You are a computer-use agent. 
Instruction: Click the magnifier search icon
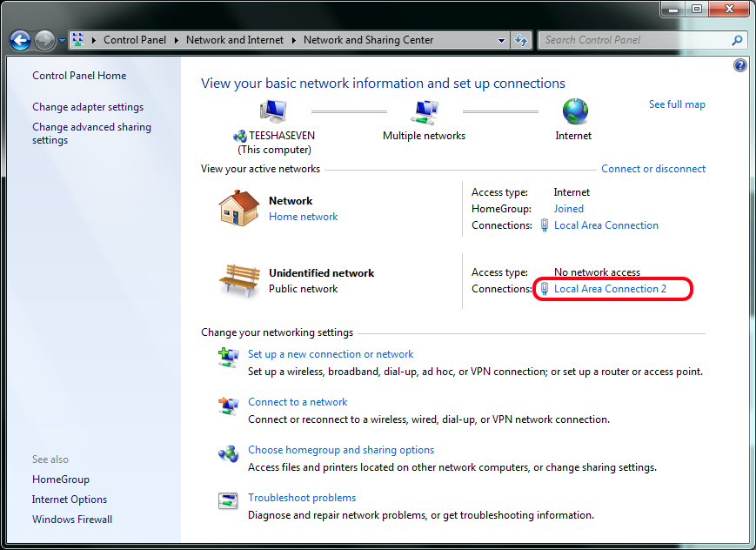737,41
